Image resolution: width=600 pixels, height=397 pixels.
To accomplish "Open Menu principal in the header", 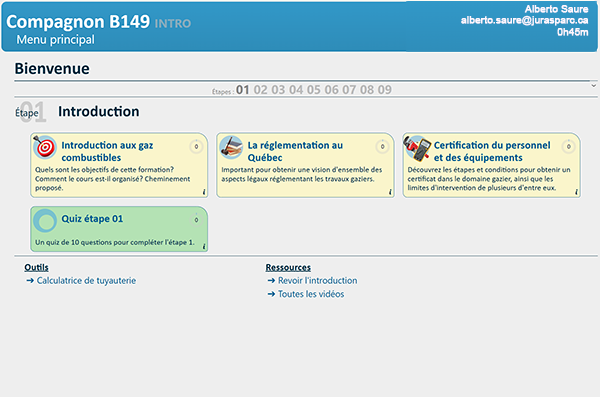I will [x=55, y=39].
